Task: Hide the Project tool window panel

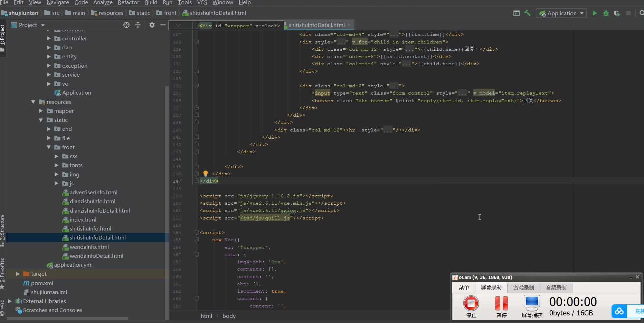Action: (x=163, y=25)
